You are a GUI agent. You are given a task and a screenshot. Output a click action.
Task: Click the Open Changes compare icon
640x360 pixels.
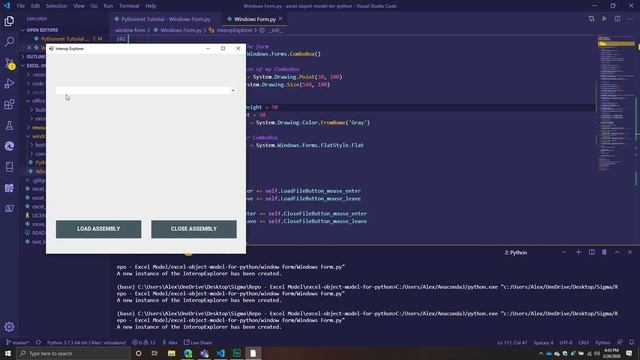point(591,19)
